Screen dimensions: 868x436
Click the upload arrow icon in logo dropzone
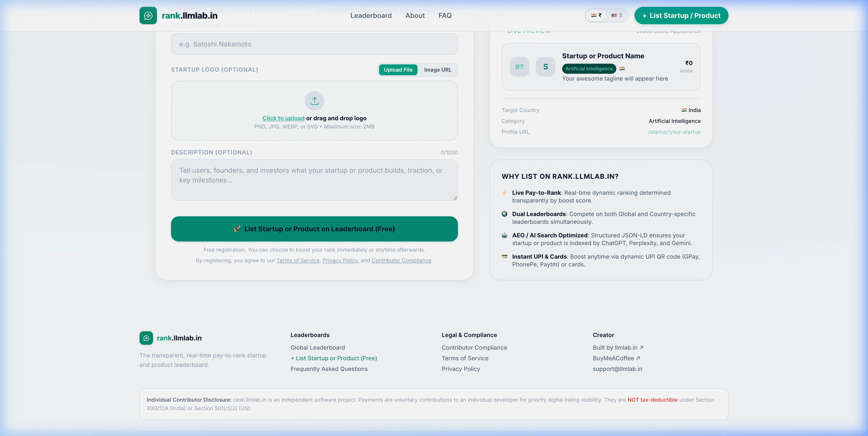pyautogui.click(x=314, y=101)
